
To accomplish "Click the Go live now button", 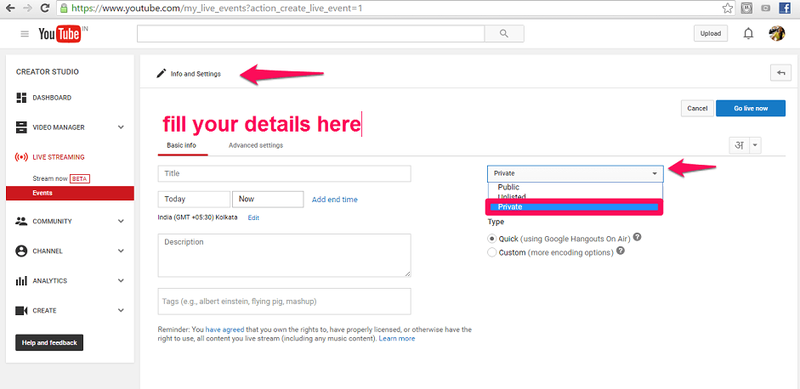I will [751, 108].
